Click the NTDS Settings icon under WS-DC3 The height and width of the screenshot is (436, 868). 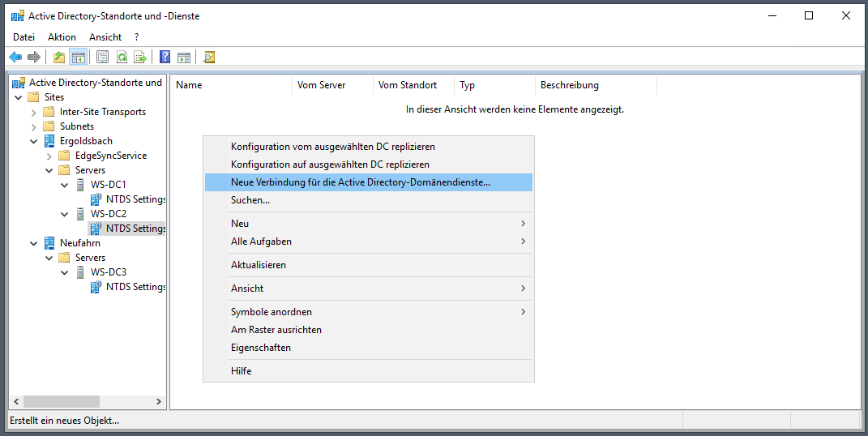(96, 287)
